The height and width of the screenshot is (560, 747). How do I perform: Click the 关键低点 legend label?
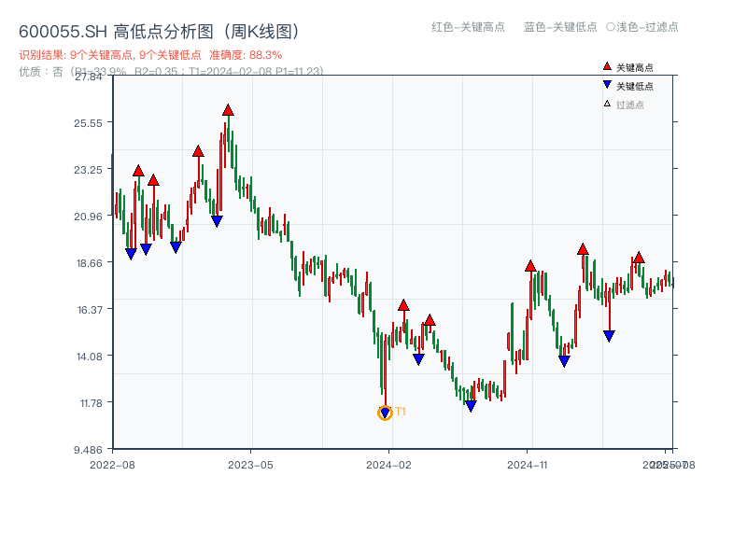(x=635, y=86)
